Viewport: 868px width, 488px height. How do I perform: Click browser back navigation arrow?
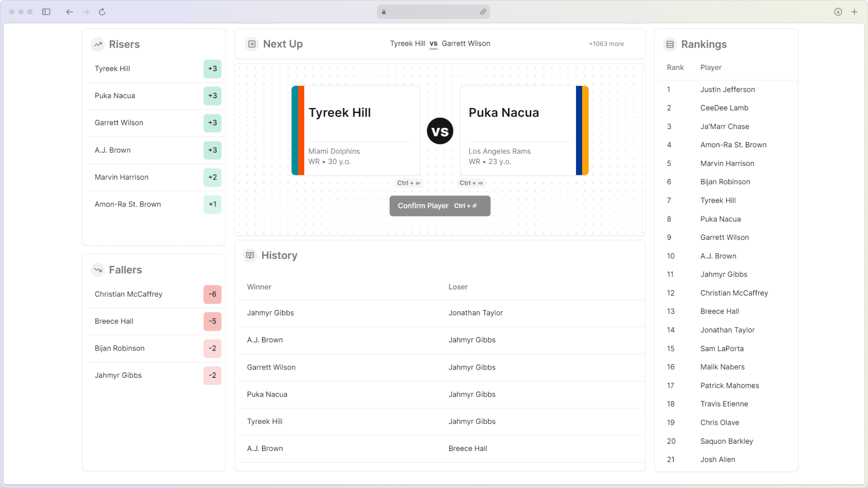tap(70, 12)
